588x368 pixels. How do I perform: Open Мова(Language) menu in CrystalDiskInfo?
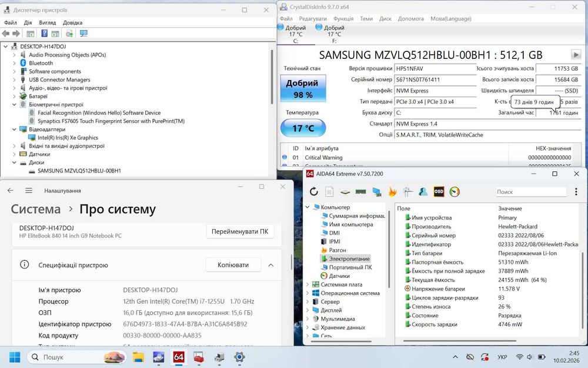(x=451, y=18)
